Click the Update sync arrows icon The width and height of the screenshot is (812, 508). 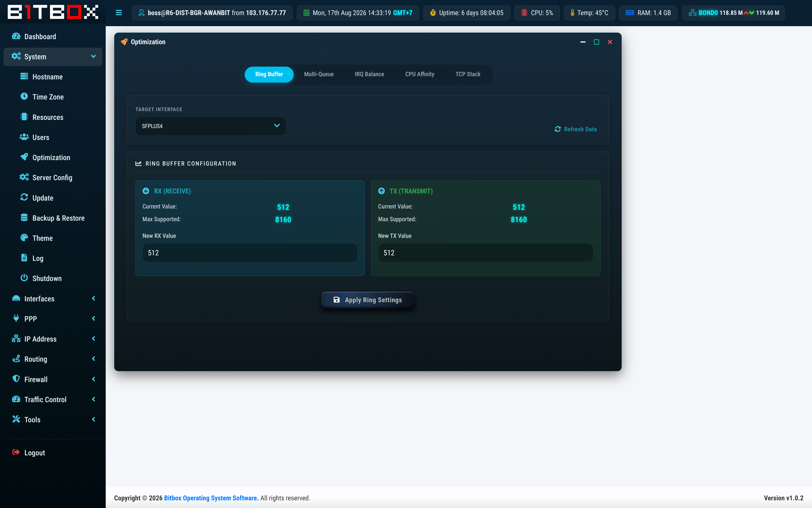[x=24, y=197]
